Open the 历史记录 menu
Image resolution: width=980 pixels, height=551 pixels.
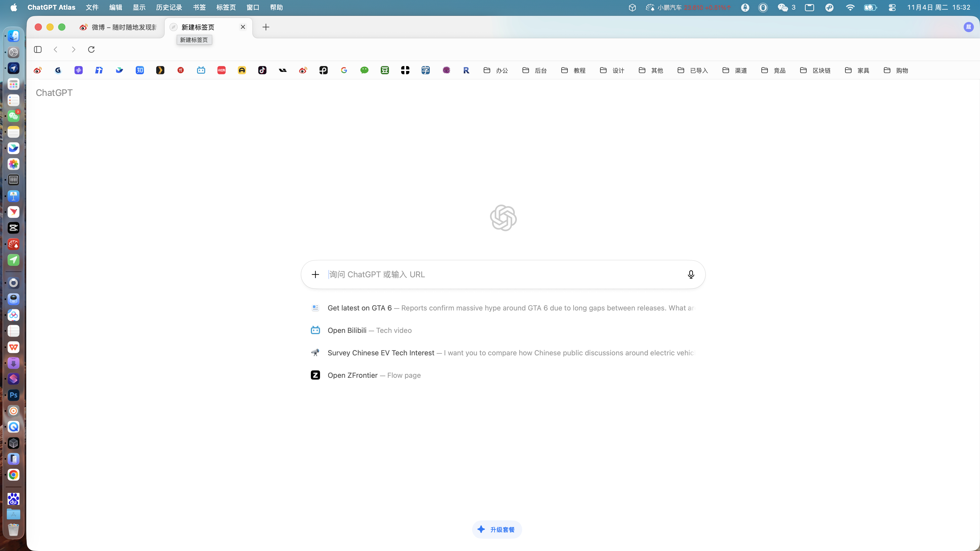tap(169, 7)
